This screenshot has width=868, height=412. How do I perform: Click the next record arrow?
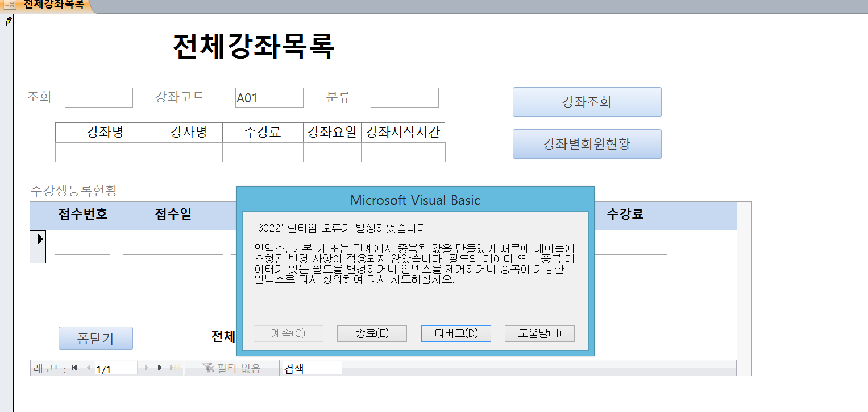[x=147, y=368]
